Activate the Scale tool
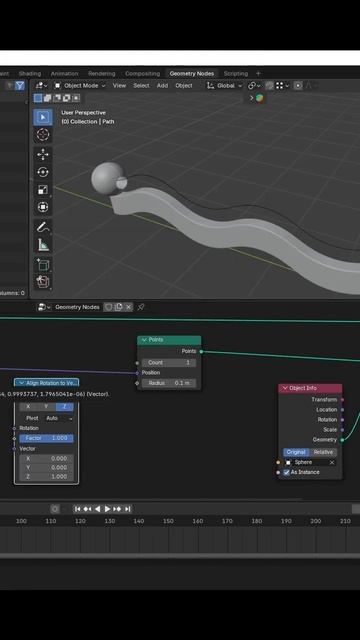 [43, 189]
